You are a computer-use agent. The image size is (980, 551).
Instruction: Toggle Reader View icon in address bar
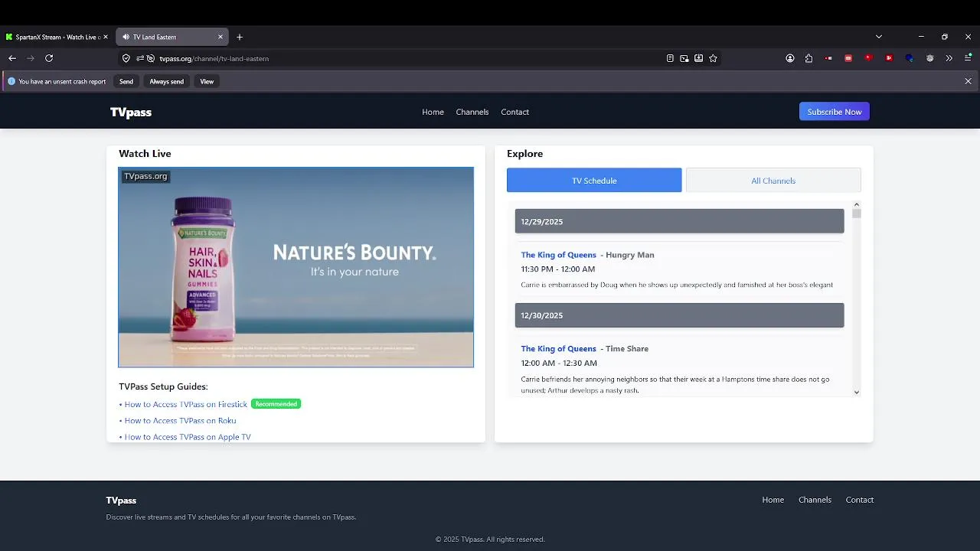point(670,58)
